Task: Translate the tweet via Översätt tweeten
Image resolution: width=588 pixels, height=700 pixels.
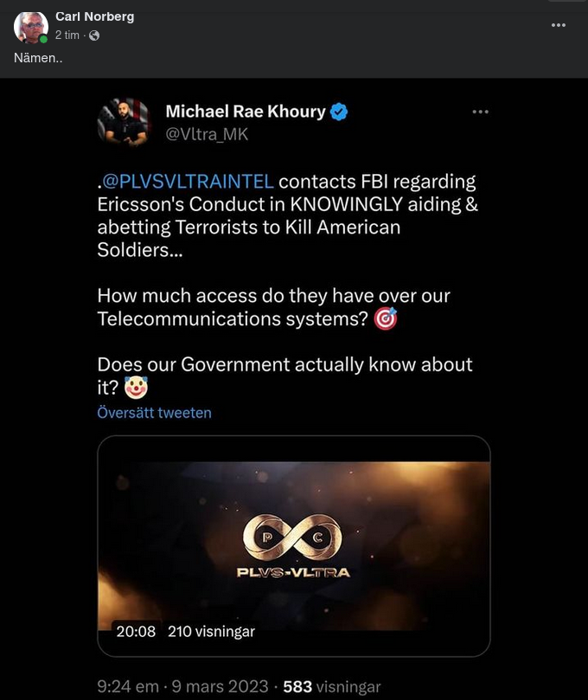Action: pos(154,413)
